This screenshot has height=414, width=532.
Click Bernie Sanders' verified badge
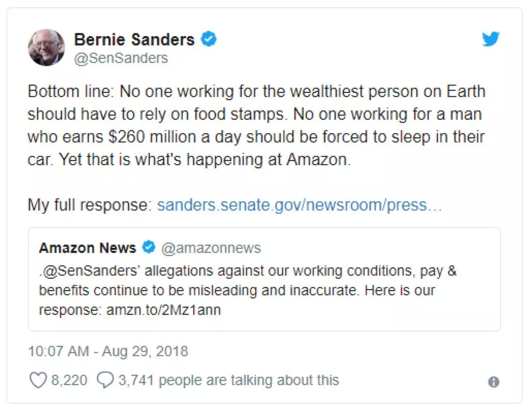tap(208, 39)
